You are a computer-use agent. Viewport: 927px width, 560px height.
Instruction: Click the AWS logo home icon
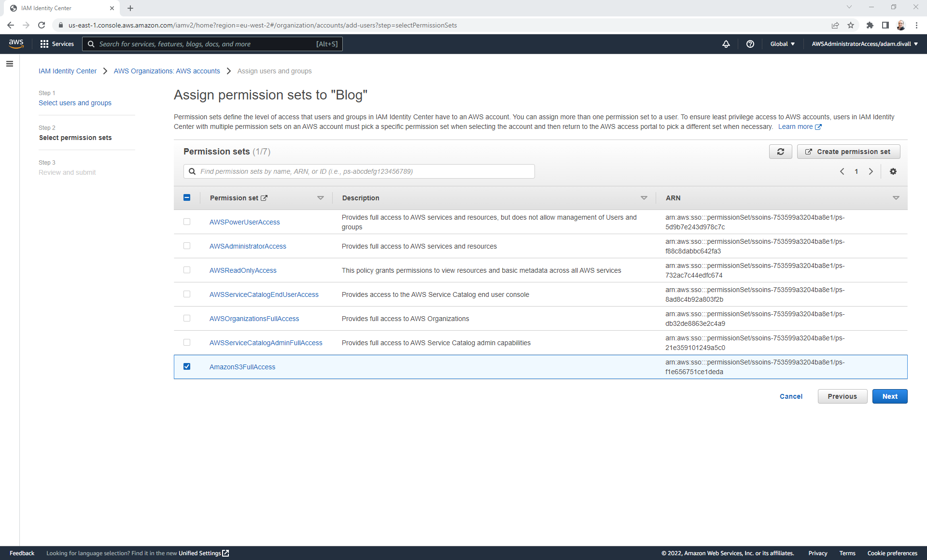16,43
